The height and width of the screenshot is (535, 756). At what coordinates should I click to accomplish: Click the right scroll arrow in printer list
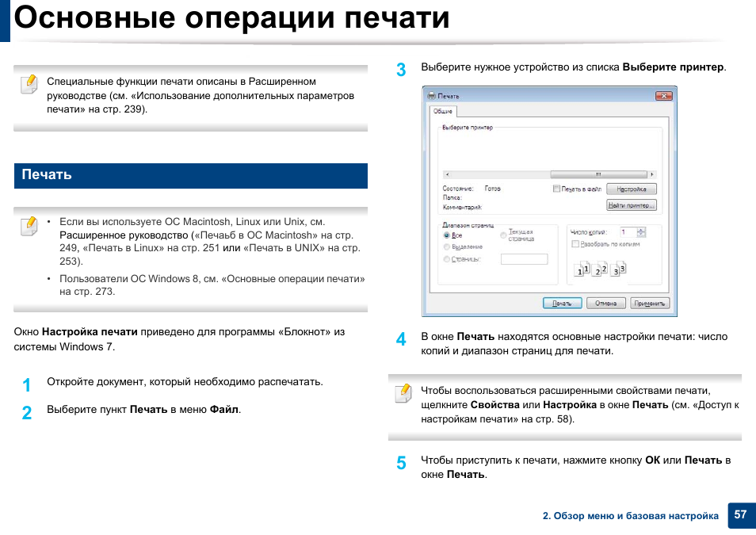coord(655,174)
